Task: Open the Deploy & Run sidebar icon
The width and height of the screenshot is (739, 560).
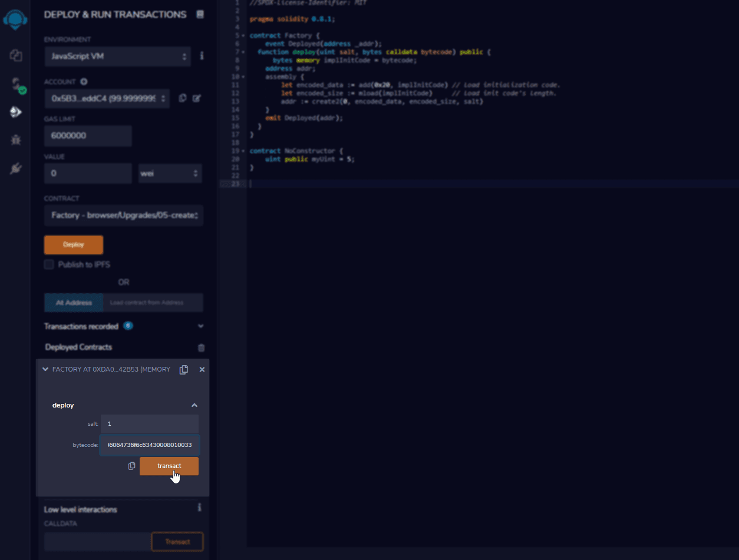Action: pyautogui.click(x=16, y=112)
